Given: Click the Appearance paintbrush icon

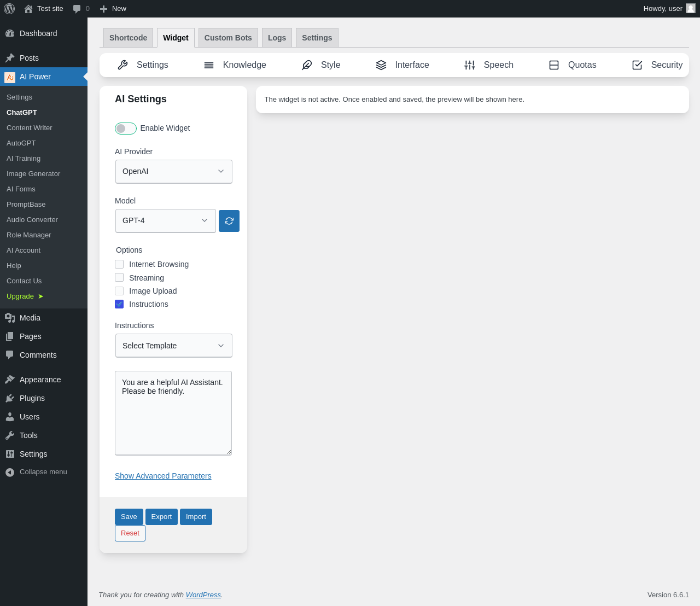Looking at the screenshot, I should (10, 380).
